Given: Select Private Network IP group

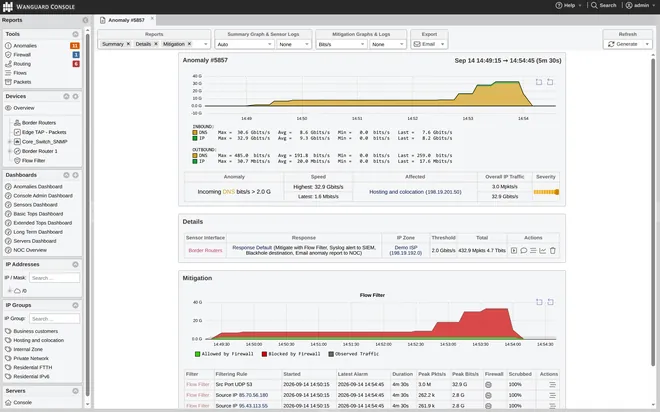Looking at the screenshot, I should tap(31, 359).
